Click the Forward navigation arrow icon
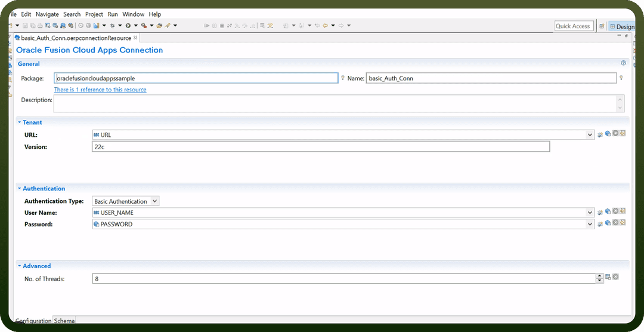The image size is (644, 332). tap(341, 26)
